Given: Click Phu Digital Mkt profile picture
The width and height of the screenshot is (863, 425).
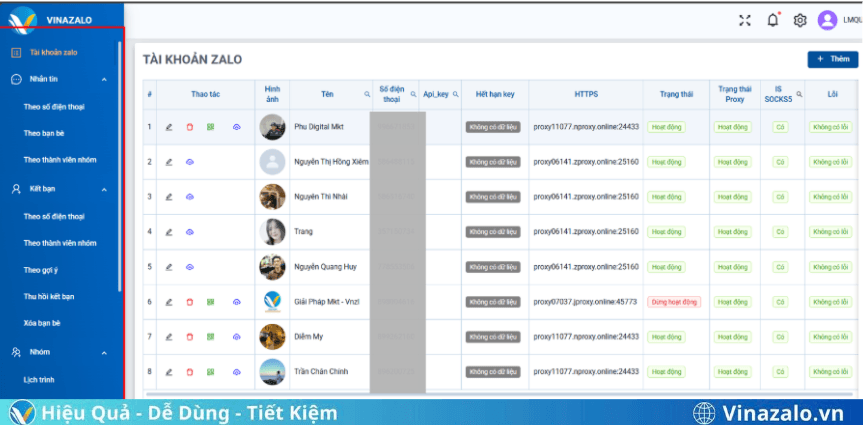Looking at the screenshot, I should click(272, 127).
